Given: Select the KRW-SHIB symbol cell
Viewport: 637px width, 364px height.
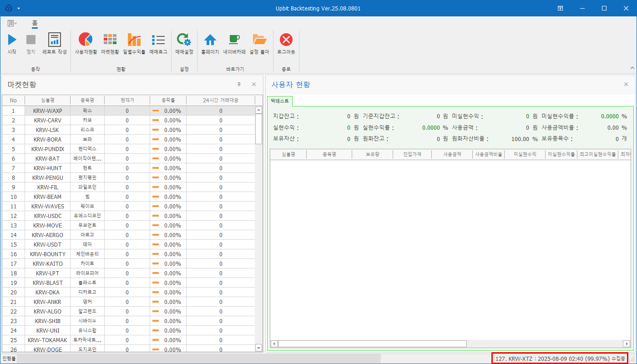Looking at the screenshot, I should point(48,321).
